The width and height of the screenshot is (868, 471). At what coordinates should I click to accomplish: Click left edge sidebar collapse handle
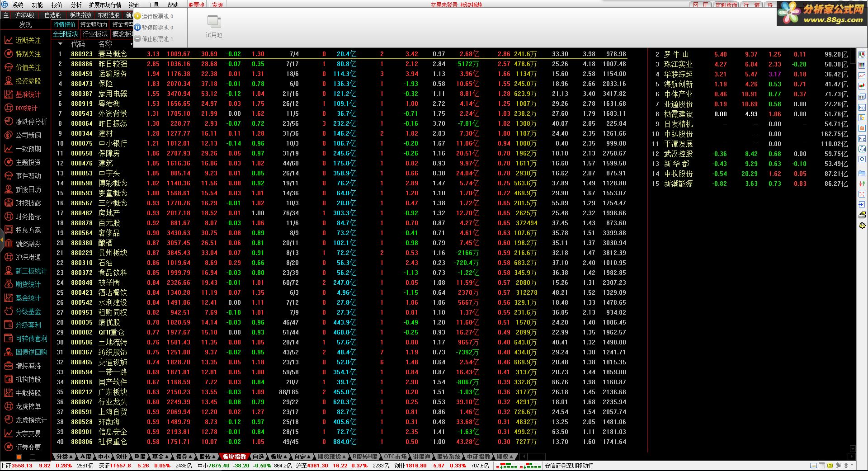tap(1, 240)
